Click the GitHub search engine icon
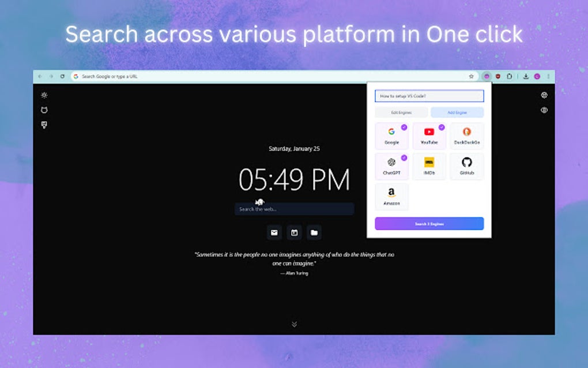The height and width of the screenshot is (368, 588). [x=466, y=166]
